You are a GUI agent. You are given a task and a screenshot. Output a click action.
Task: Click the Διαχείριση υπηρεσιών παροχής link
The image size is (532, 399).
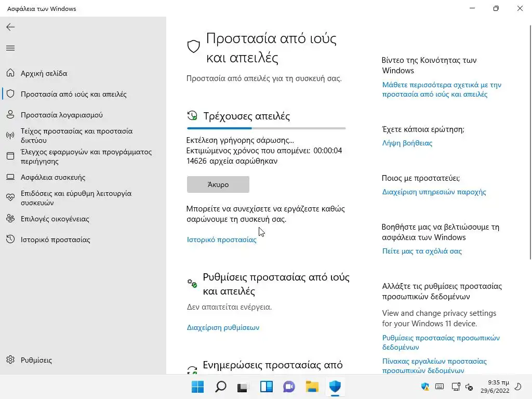[434, 192]
